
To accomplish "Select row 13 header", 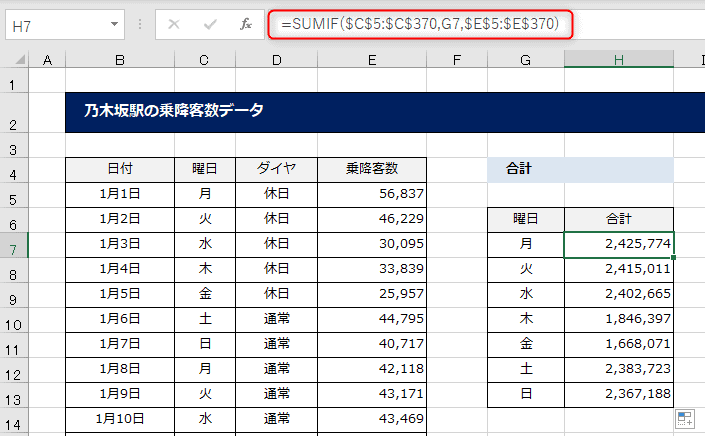I will coord(13,395).
